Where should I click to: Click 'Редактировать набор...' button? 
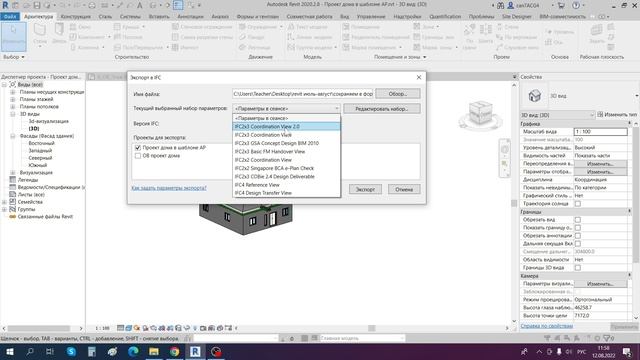pos(382,109)
